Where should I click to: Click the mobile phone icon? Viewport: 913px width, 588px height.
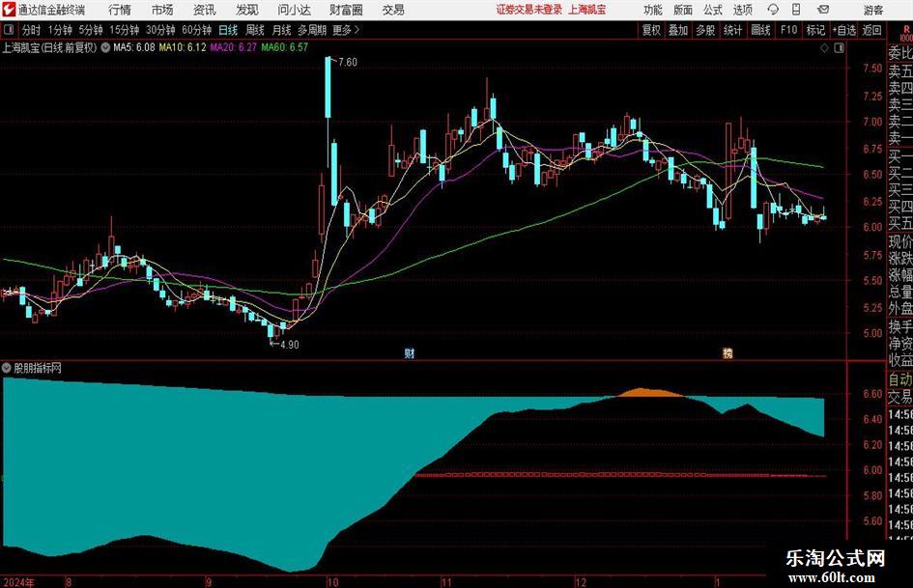[796, 10]
